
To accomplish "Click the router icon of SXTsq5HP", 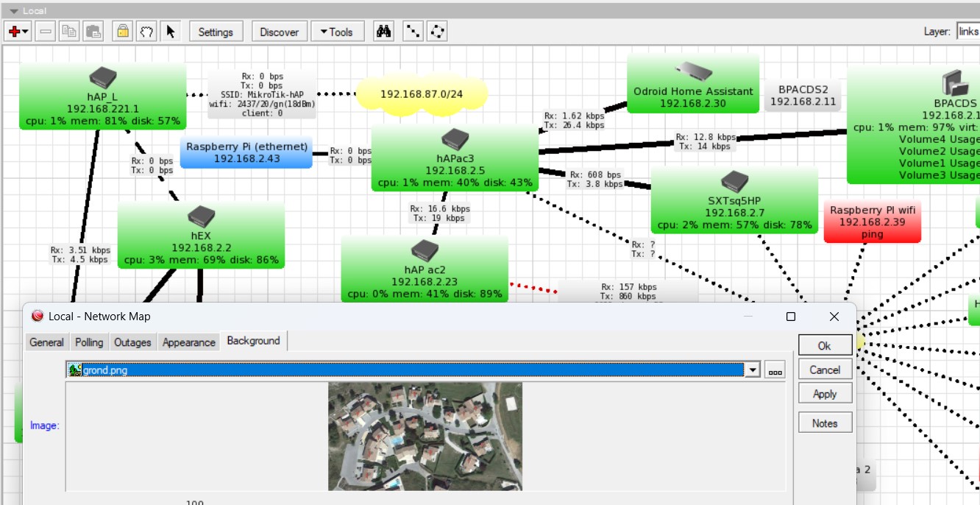I will [x=734, y=180].
